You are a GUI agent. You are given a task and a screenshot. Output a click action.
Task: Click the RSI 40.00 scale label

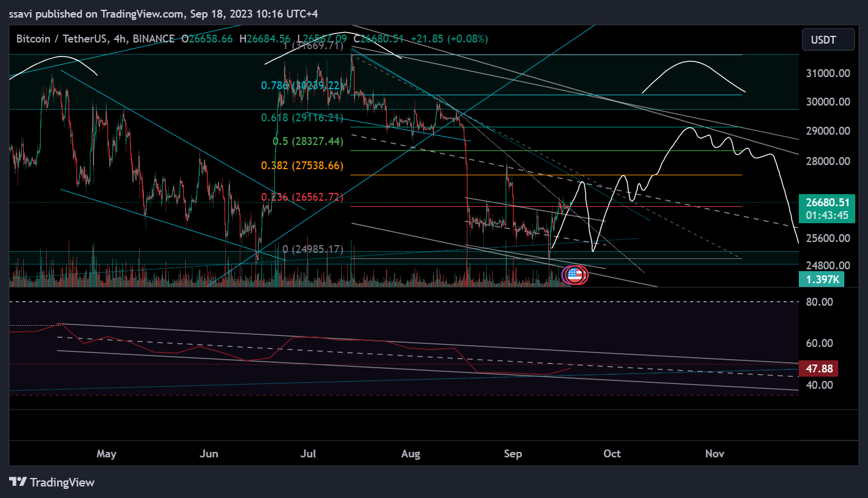pyautogui.click(x=819, y=385)
